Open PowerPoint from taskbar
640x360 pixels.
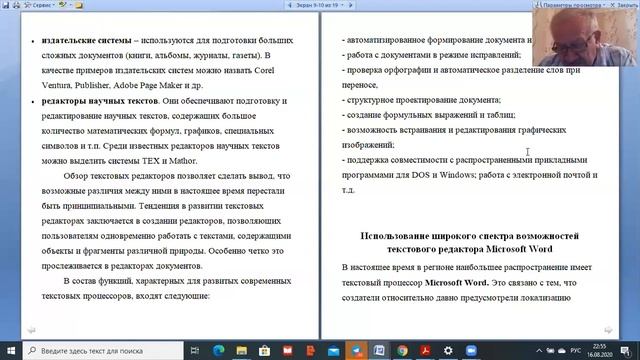310,351
